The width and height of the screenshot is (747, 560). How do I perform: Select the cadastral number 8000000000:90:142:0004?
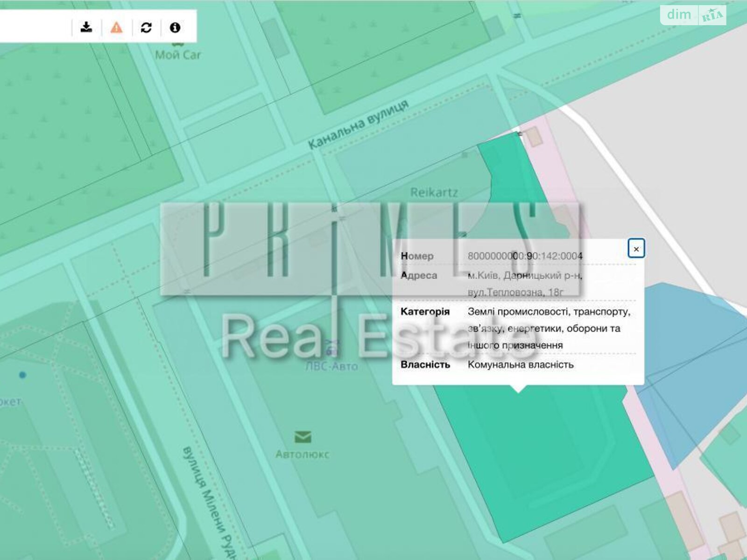pyautogui.click(x=525, y=256)
